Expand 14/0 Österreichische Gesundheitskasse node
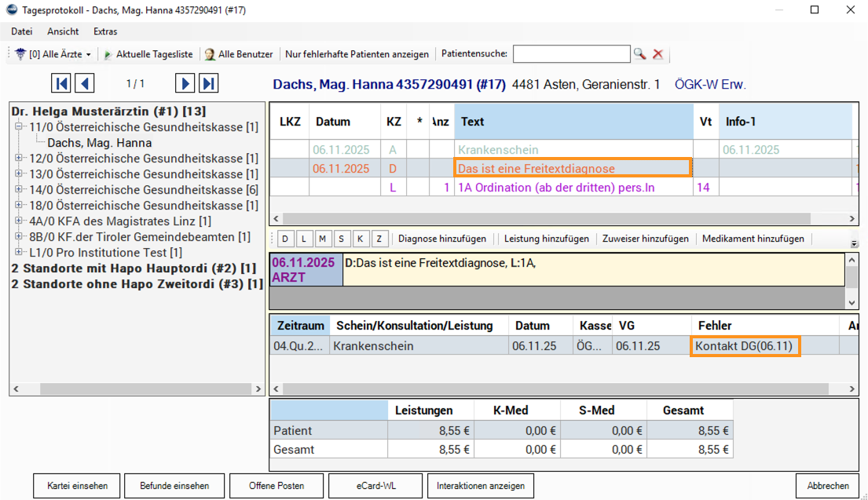Screen dimensions: 868x500 (19, 190)
